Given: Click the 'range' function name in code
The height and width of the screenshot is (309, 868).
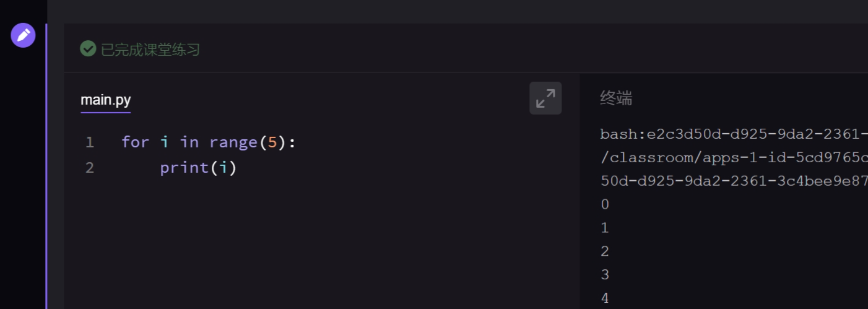Looking at the screenshot, I should click(233, 142).
